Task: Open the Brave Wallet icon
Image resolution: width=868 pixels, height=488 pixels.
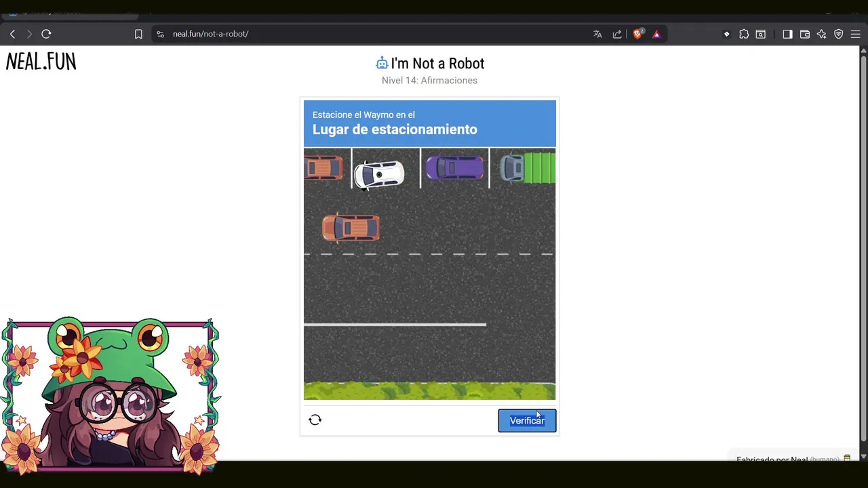Action: [x=805, y=34]
